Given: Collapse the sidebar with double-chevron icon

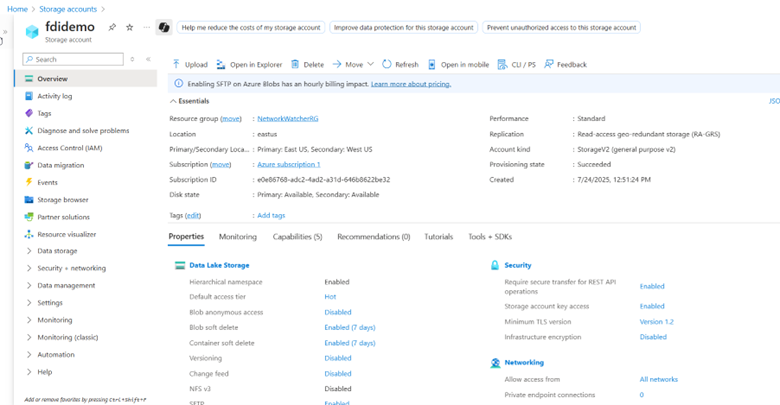Looking at the screenshot, I should [148, 59].
